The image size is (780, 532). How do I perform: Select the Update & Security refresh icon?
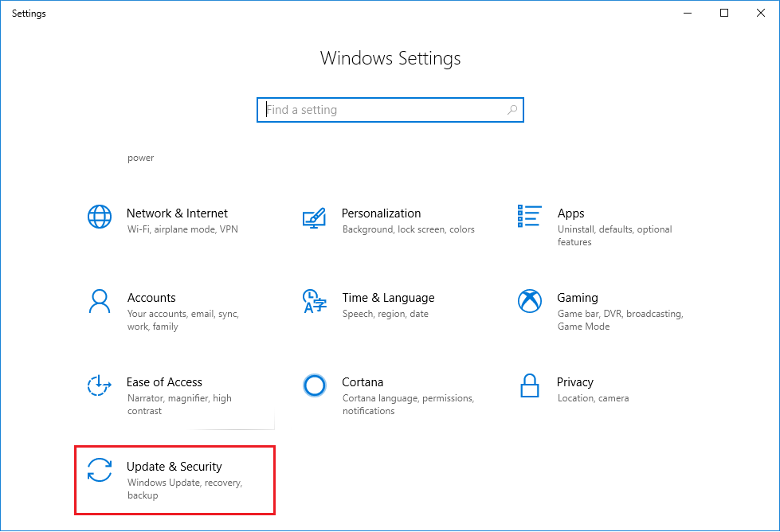(x=99, y=470)
